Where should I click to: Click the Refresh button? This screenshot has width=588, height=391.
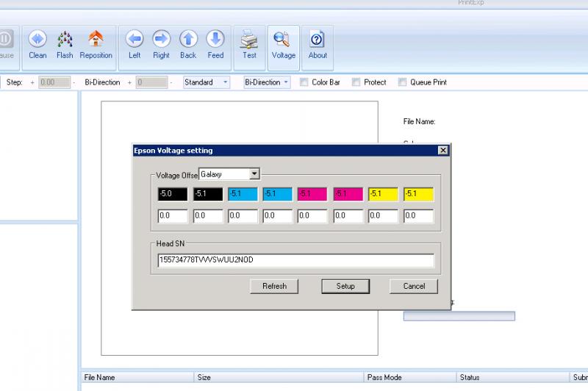[274, 286]
